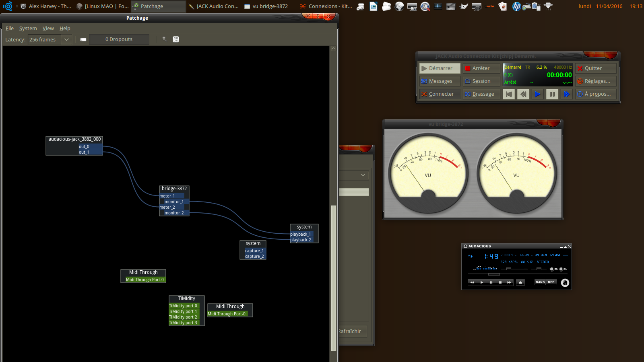Click the Arrêter button in JACK control
644x362 pixels.
tap(481, 68)
